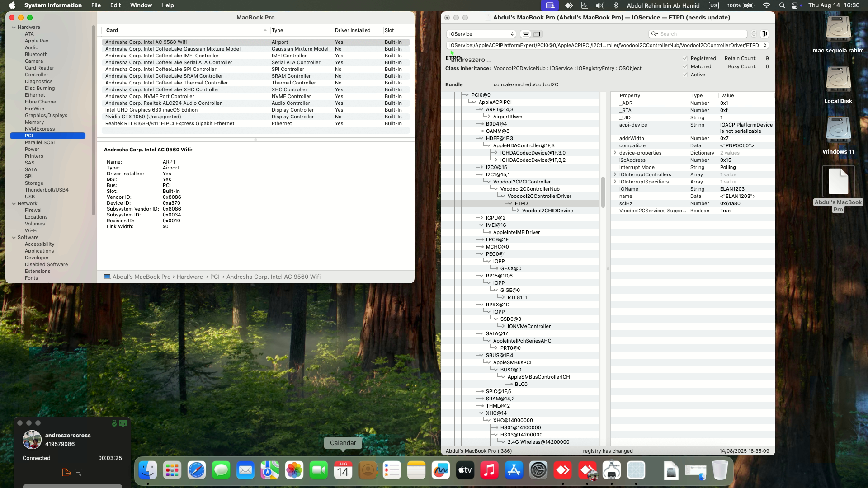Screen dimensions: 868x488
Task: Open Control Center in the menu bar
Action: pos(795,5)
